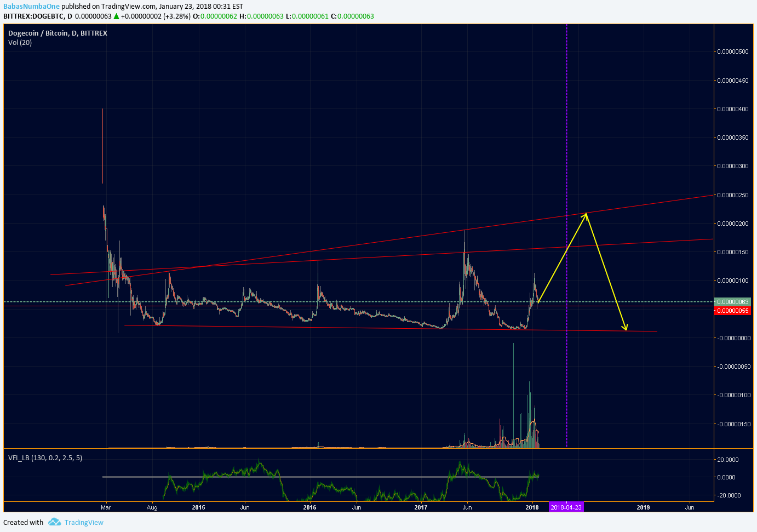Click the 0.00000100 price axis label
757x532 pixels.
tap(733, 281)
